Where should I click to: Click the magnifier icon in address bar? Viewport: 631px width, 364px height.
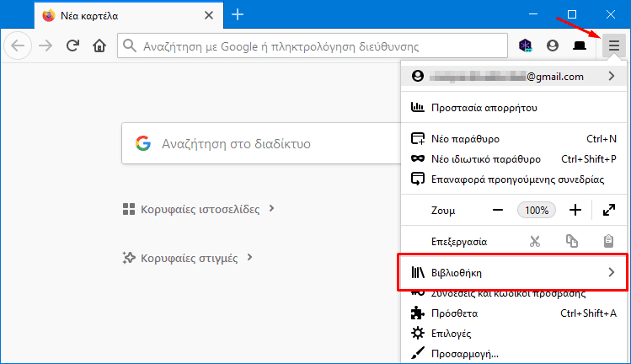[130, 45]
